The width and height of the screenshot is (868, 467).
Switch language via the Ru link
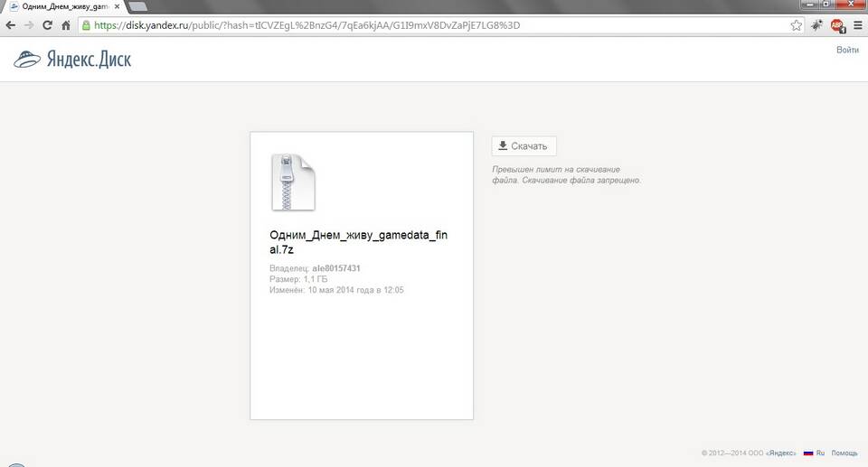coord(820,453)
